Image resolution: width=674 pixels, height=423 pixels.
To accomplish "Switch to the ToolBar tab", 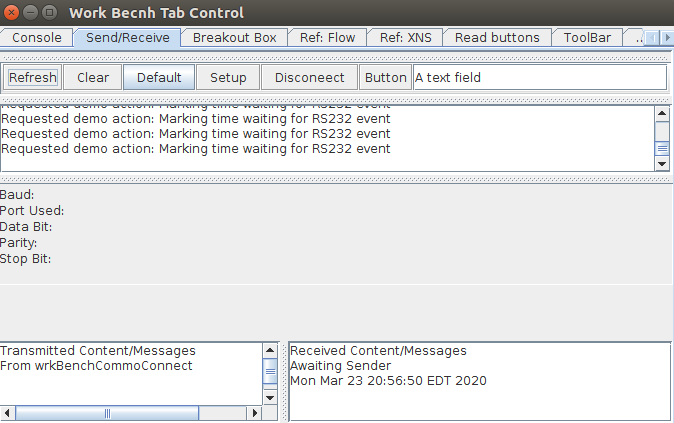I will [587, 38].
